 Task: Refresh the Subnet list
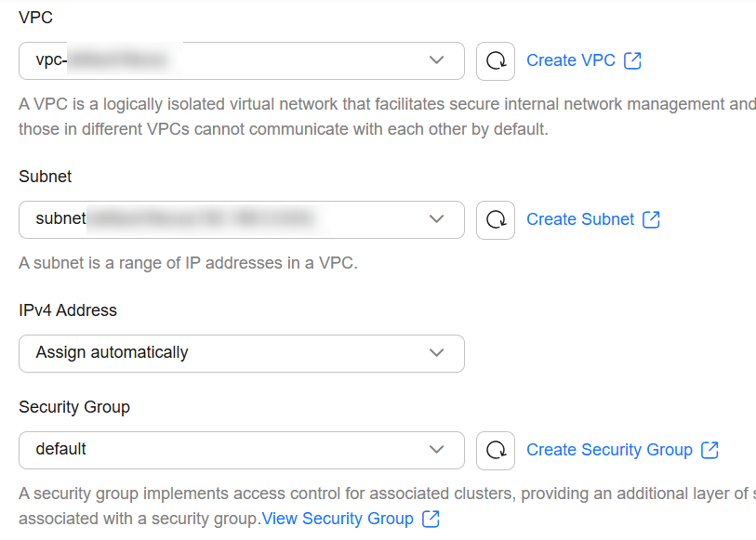[x=495, y=220]
